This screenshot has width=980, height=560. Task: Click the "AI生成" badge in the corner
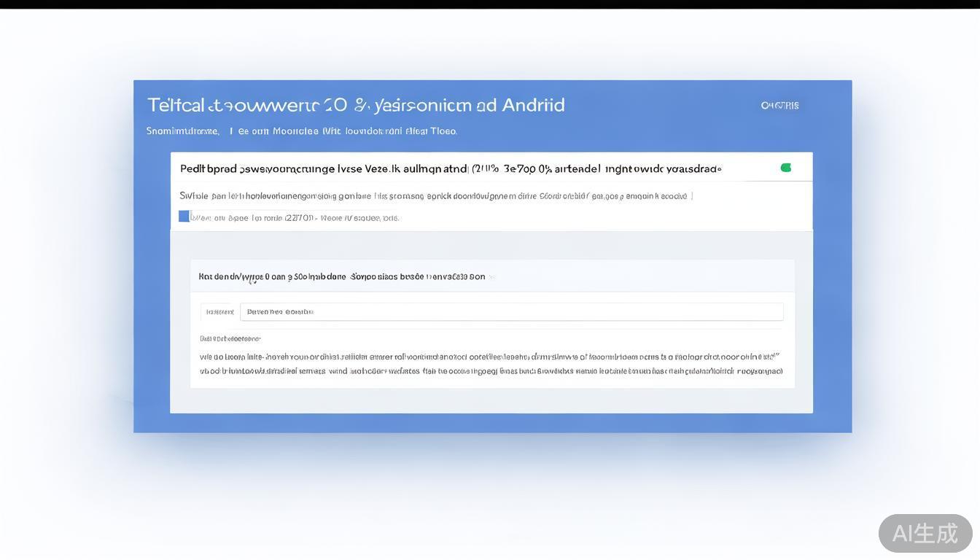[x=925, y=533]
